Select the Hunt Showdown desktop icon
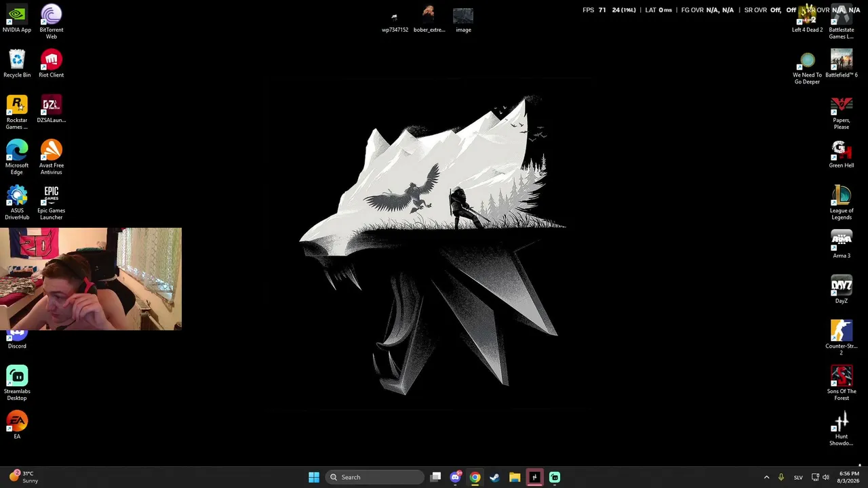Image resolution: width=868 pixels, height=488 pixels. 842,429
